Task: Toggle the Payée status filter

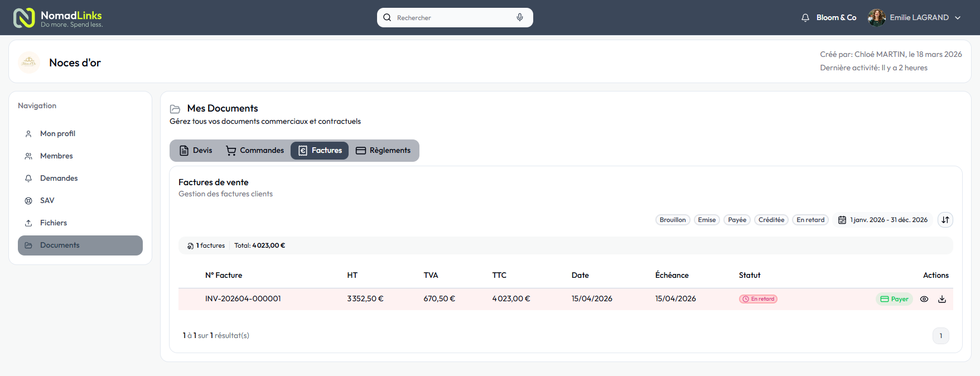Action: click(737, 220)
